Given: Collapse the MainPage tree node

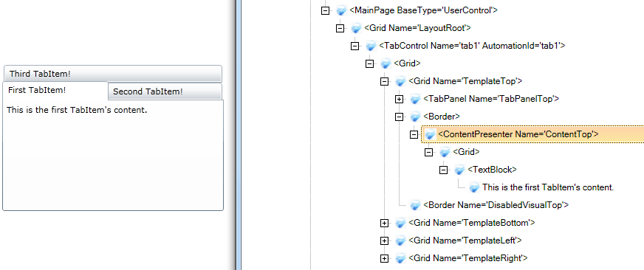Looking at the screenshot, I should (x=325, y=10).
